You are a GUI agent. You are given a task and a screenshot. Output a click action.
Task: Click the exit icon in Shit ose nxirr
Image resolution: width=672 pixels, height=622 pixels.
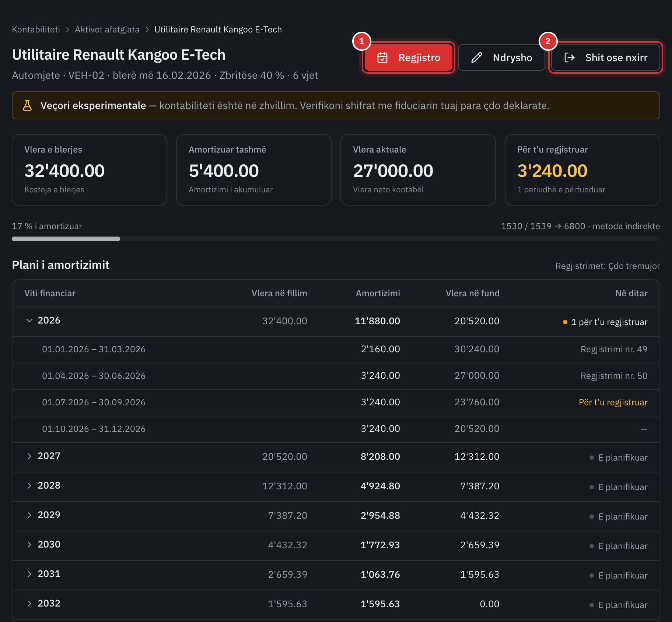click(x=570, y=57)
